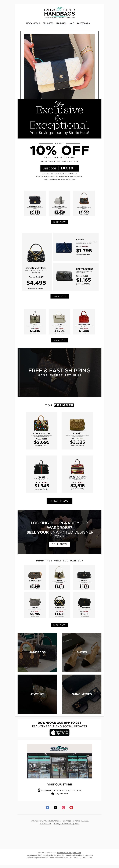Image resolution: width=119 pixels, height=868 pixels.
Task: Open the Change Subscriber Options link
Action: [67, 824]
